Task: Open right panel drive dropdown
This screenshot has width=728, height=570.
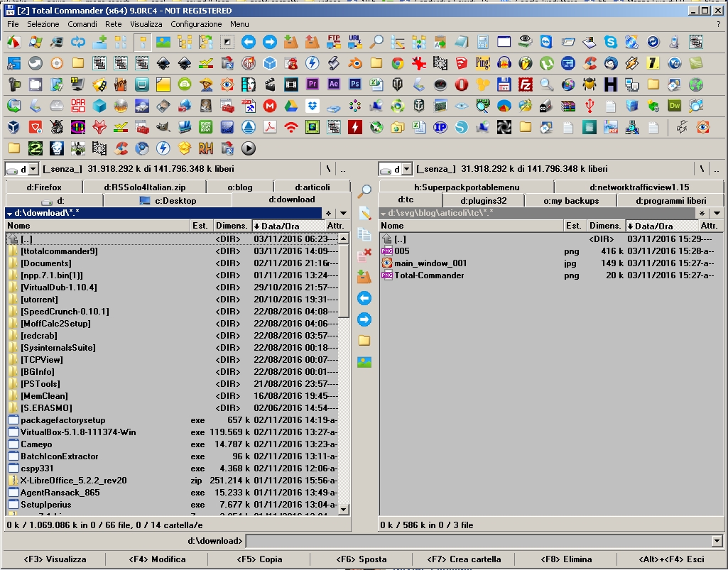Action: coord(406,169)
